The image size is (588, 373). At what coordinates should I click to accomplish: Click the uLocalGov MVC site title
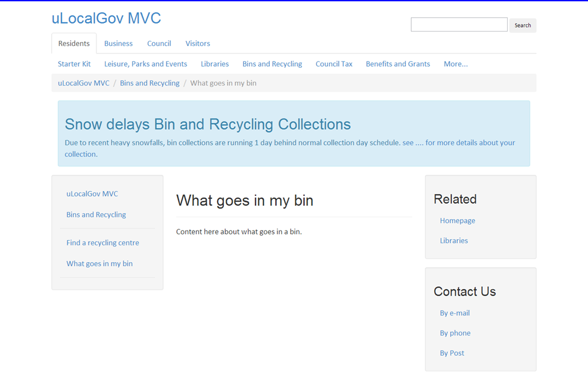106,18
